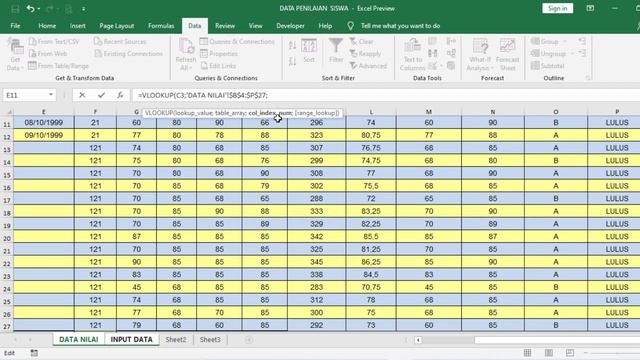This screenshot has width=640, height=360.
Task: Open the Outline dialog launcher
Action: click(x=588, y=78)
